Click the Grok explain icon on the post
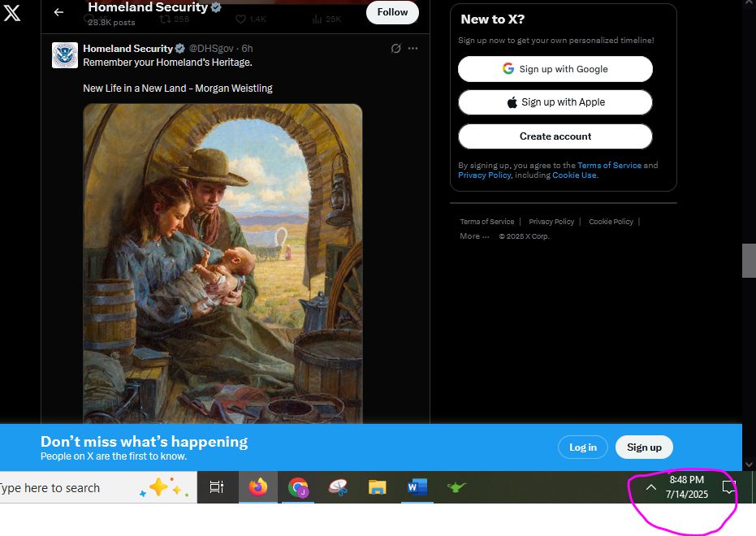The image size is (756, 536). [395, 48]
